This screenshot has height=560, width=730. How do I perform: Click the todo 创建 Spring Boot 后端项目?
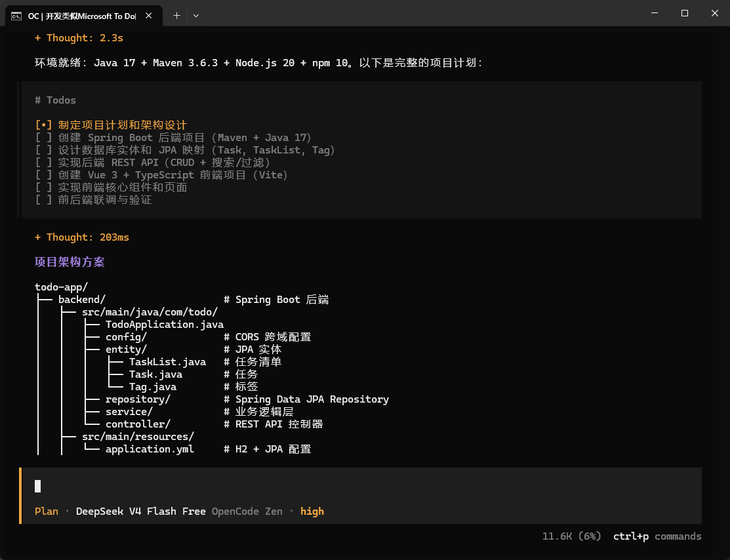[x=173, y=138]
